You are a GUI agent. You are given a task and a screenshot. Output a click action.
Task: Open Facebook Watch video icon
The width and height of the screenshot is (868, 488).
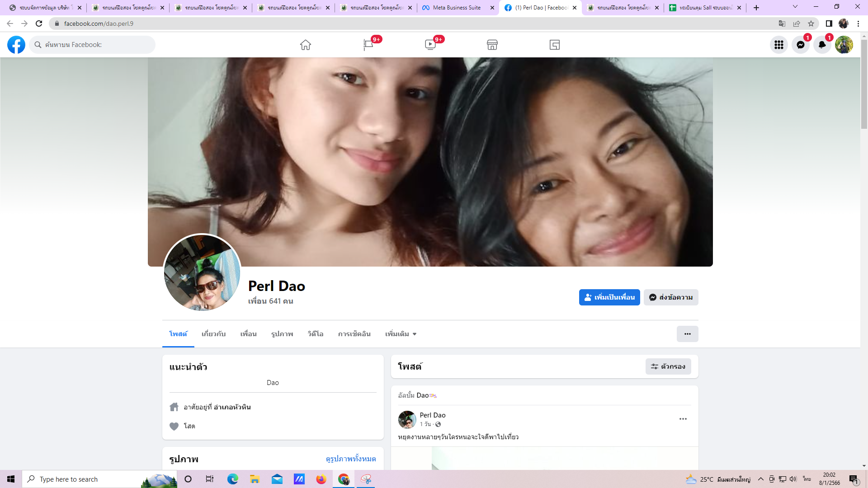click(x=430, y=45)
